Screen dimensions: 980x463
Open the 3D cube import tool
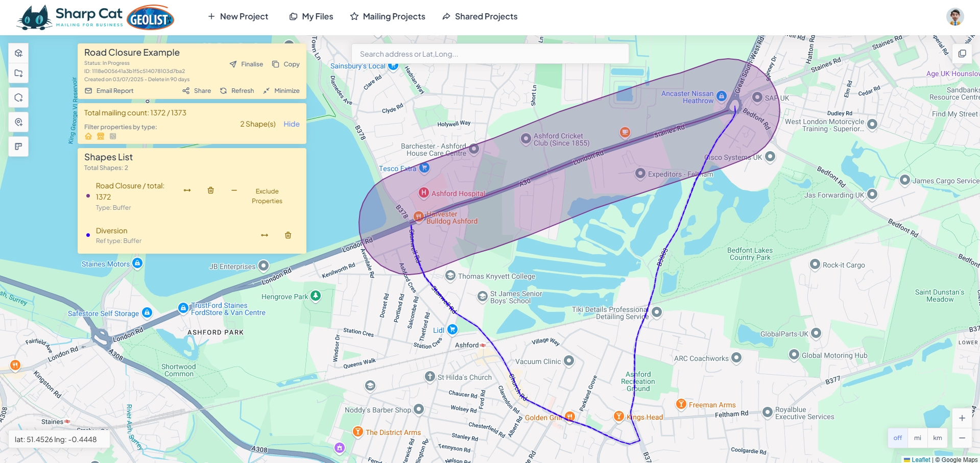(18, 53)
